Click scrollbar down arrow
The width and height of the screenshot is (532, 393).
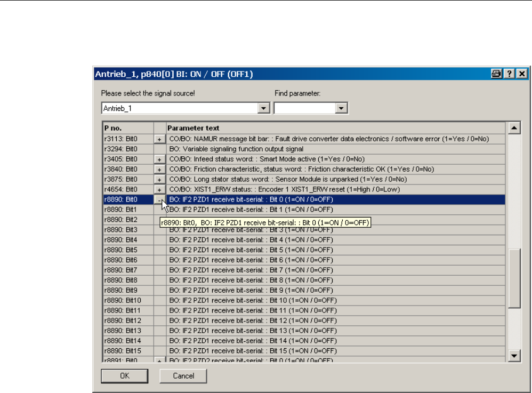pyautogui.click(x=514, y=356)
